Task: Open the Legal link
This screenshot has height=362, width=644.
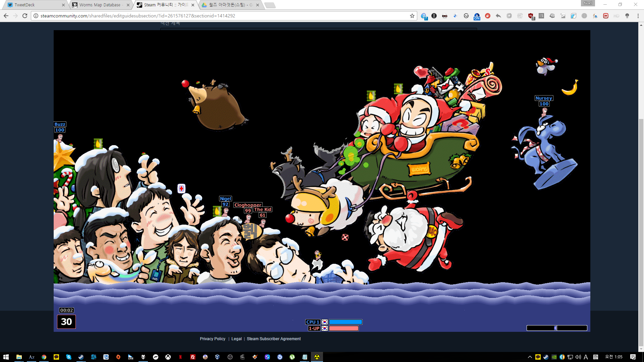Action: (x=236, y=339)
